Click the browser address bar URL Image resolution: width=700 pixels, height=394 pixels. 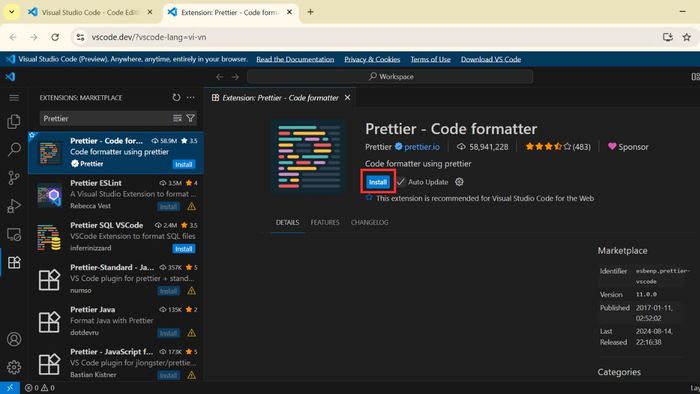(x=149, y=37)
